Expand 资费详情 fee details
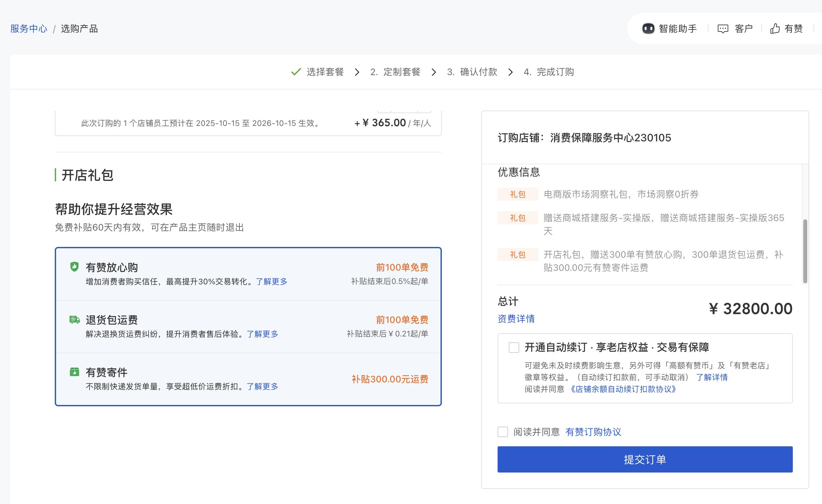The height and width of the screenshot is (504, 822). [x=516, y=319]
